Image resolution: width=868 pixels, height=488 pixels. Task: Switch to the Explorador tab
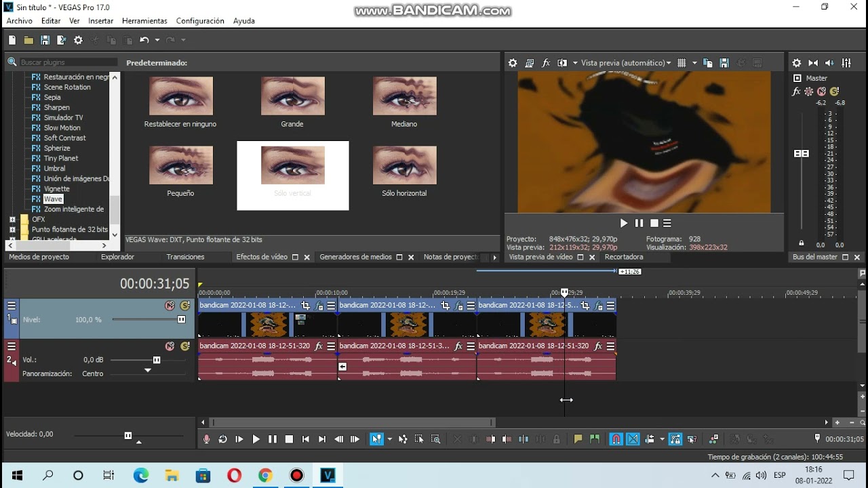[118, 258]
